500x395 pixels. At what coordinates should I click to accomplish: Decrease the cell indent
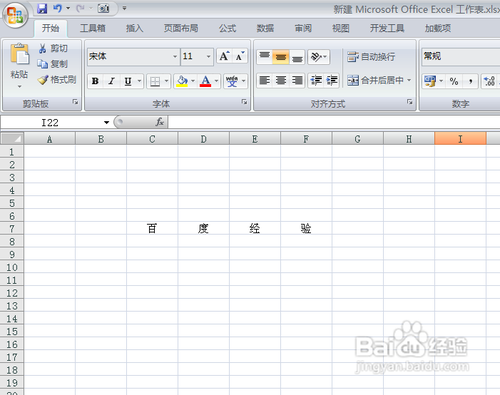pos(316,81)
